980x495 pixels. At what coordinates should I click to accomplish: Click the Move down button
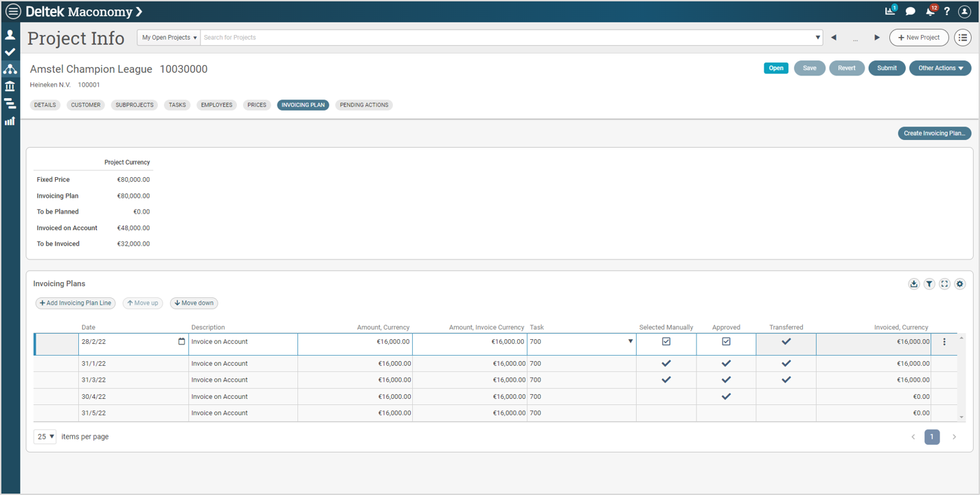click(x=194, y=303)
